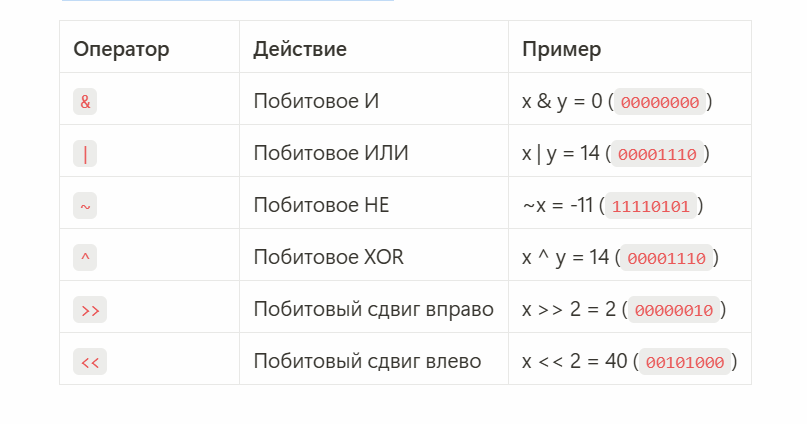Click the << operator code badge
The width and height of the screenshot is (807, 424).
[x=90, y=362]
